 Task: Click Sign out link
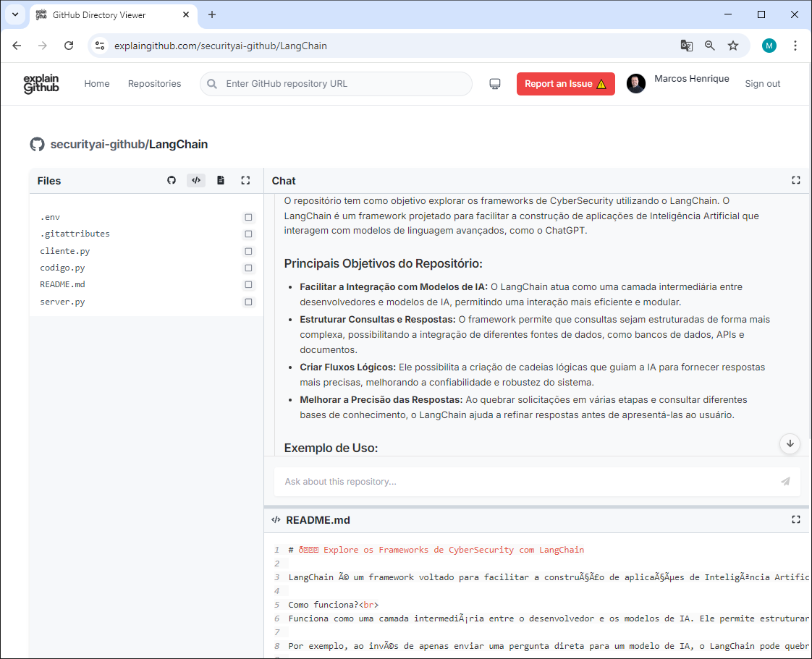pyautogui.click(x=762, y=84)
